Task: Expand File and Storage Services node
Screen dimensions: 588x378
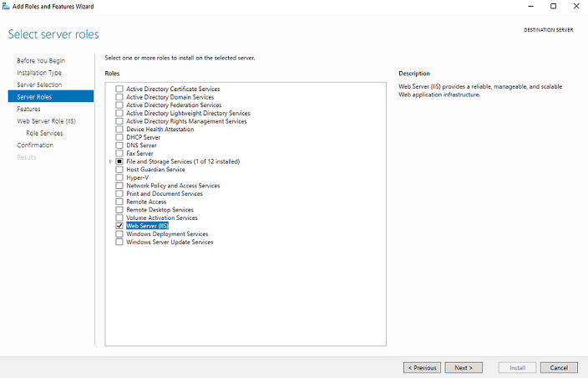Action: pos(110,161)
